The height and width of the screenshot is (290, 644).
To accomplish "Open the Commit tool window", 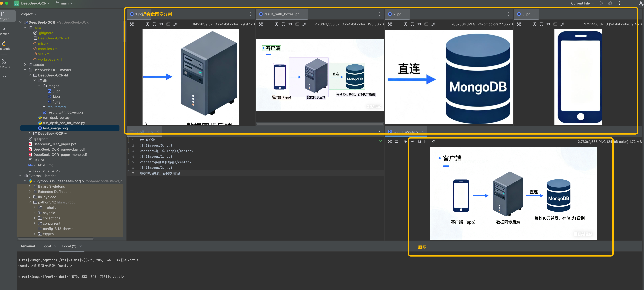I will tap(4, 31).
